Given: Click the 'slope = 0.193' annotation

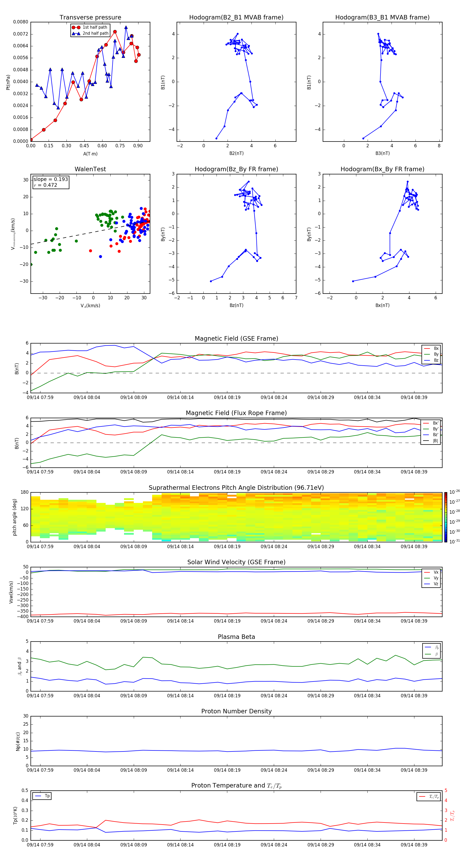Looking at the screenshot, I should tap(50, 179).
